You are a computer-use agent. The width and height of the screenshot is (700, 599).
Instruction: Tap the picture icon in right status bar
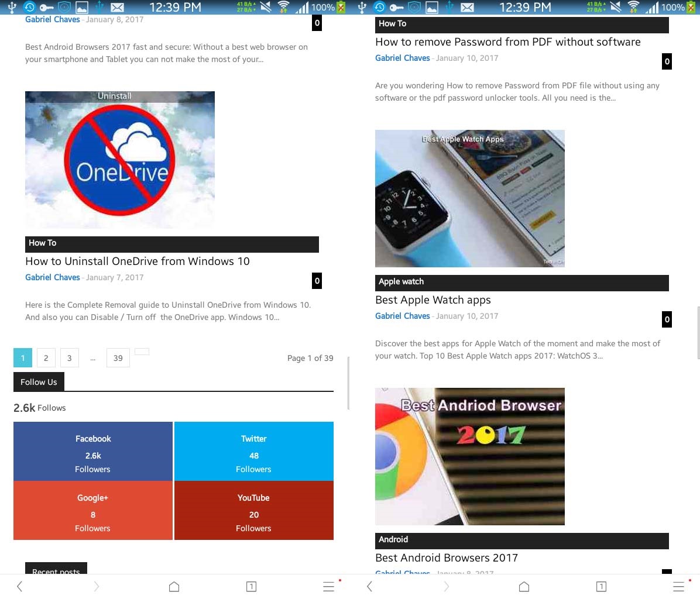[432, 7]
